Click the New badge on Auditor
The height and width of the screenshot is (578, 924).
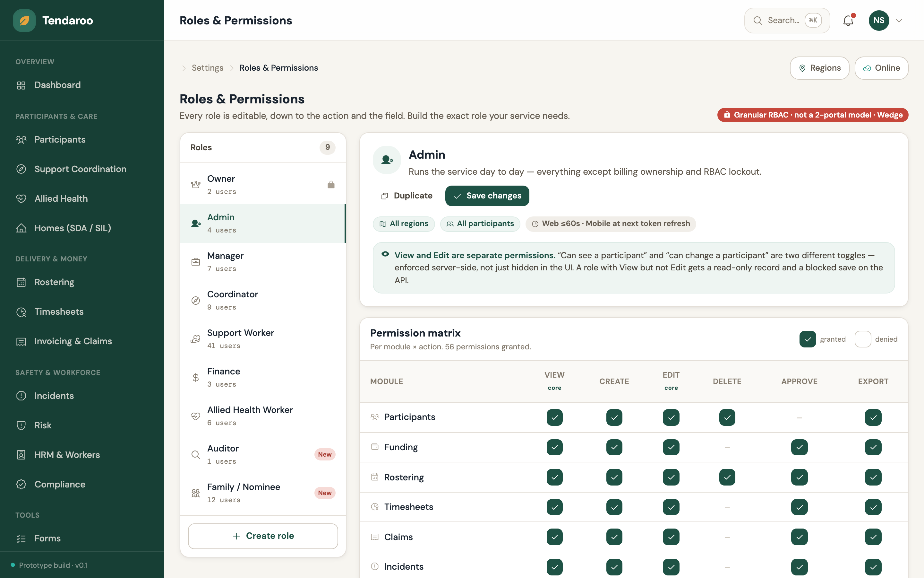click(325, 454)
